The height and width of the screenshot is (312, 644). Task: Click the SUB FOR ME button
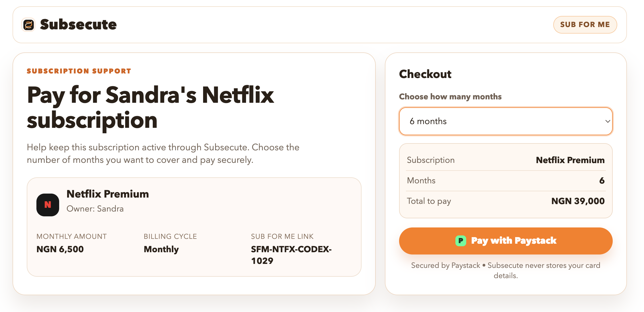(585, 25)
